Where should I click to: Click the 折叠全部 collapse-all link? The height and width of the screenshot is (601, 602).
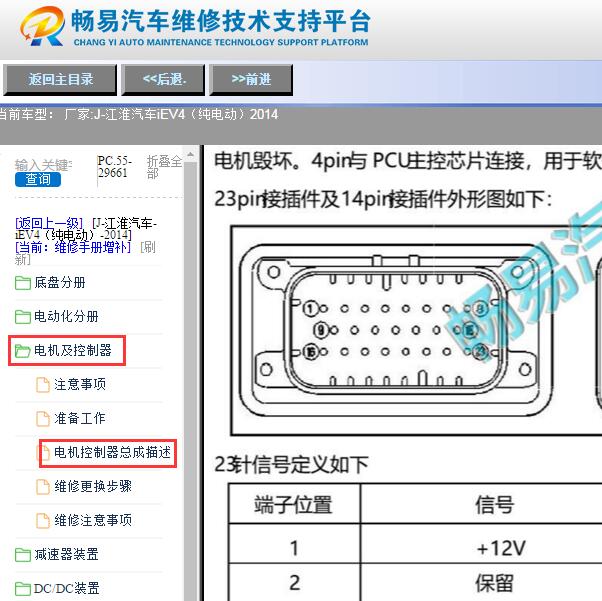coord(164,167)
